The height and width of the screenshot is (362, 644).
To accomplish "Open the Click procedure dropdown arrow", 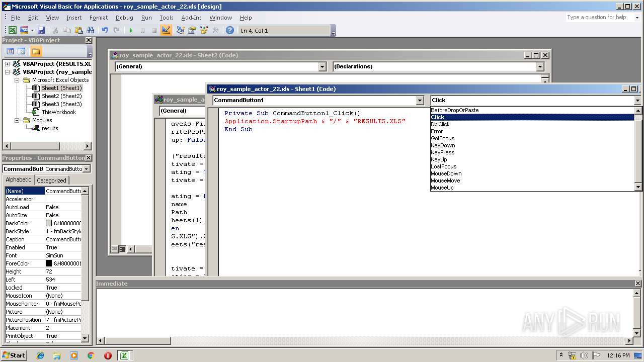I will click(x=637, y=101).
